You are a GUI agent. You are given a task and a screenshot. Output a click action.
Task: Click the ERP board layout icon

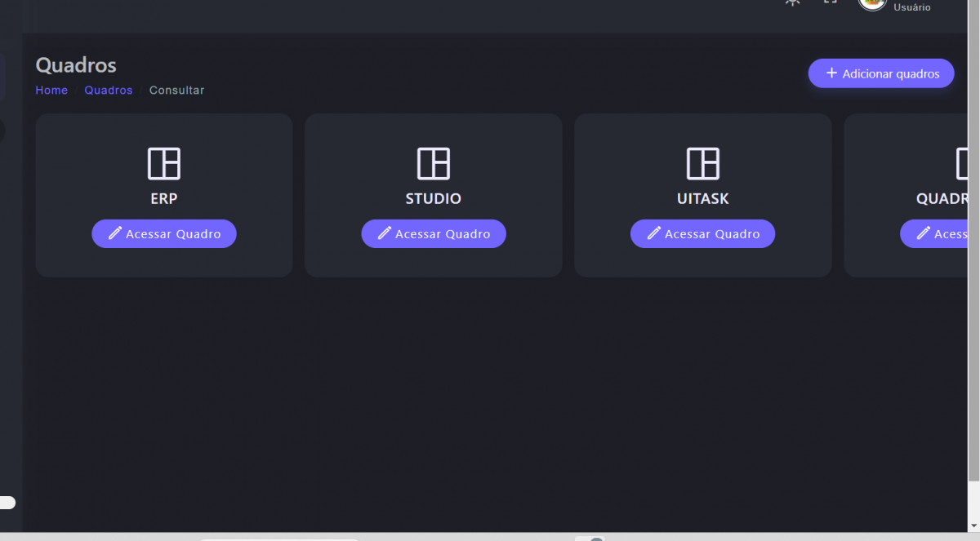pyautogui.click(x=163, y=163)
